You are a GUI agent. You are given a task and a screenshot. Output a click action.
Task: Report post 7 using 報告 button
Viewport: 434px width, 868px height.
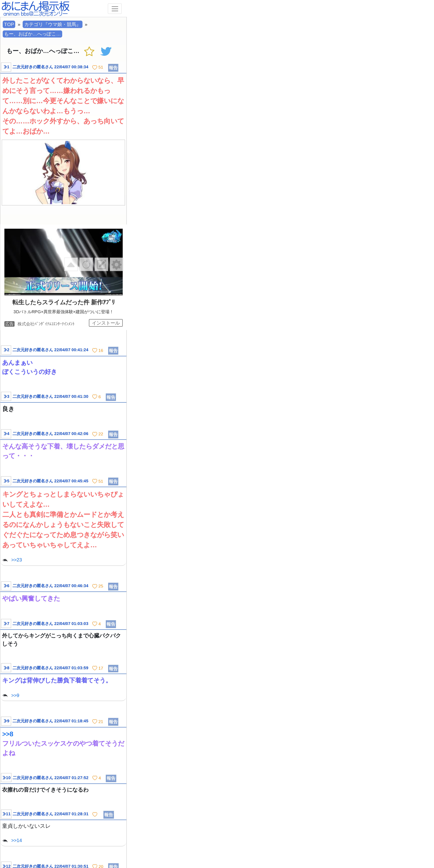[111, 624]
